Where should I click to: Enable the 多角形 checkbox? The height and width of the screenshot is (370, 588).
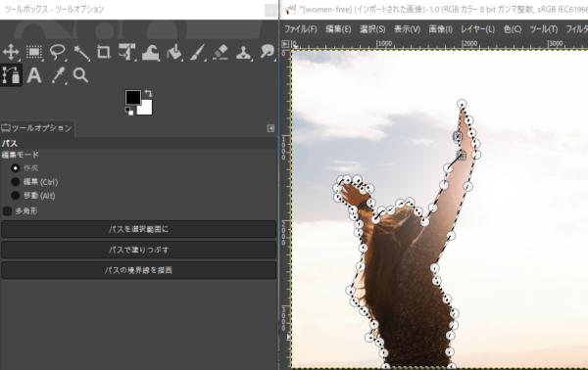pos(7,211)
